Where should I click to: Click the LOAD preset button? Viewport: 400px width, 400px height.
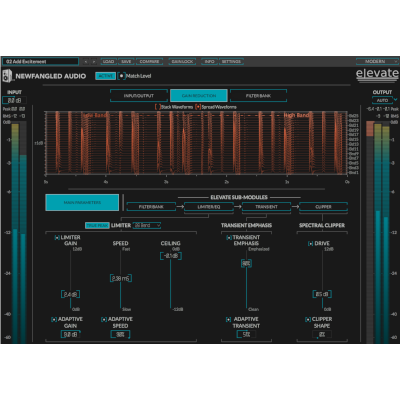tap(108, 62)
